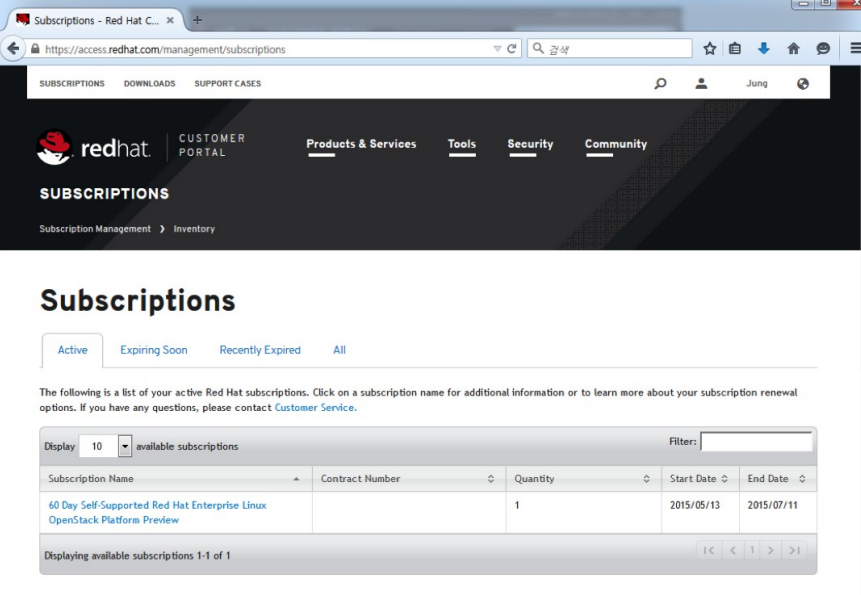
Task: Open a new browser tab
Action: (x=197, y=20)
